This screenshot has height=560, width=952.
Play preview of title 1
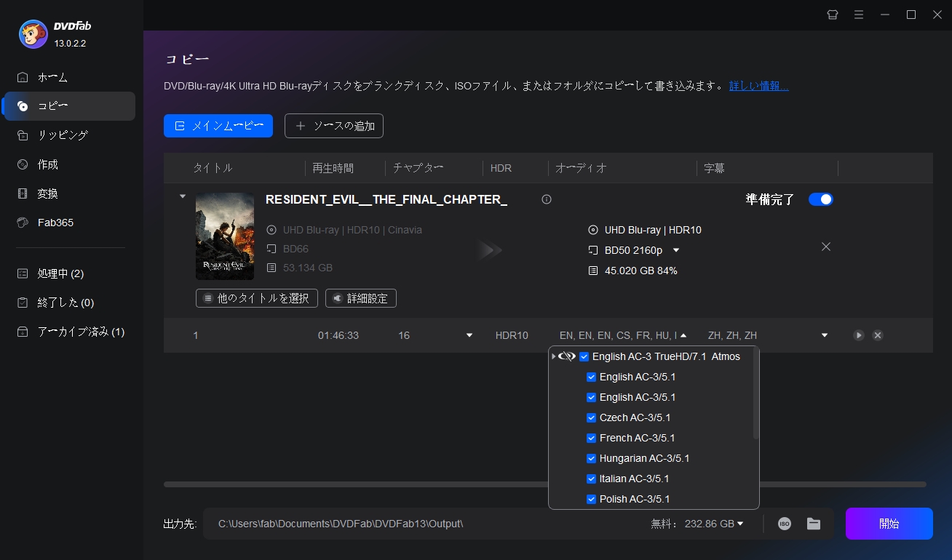[859, 335]
